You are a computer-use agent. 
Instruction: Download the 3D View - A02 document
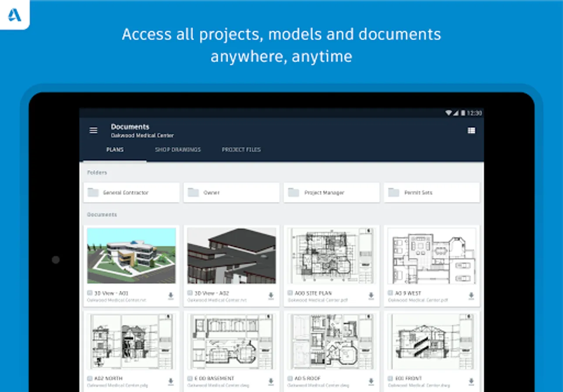point(271,296)
